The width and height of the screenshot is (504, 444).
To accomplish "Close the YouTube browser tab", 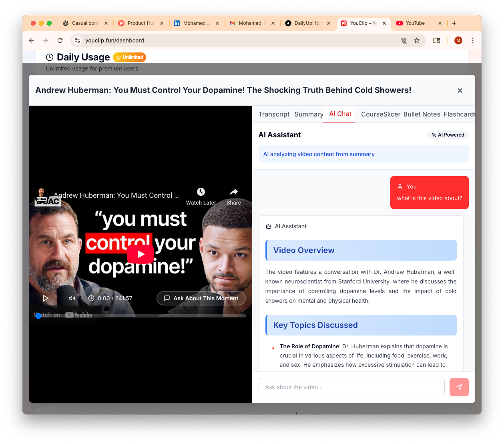I will (x=440, y=23).
